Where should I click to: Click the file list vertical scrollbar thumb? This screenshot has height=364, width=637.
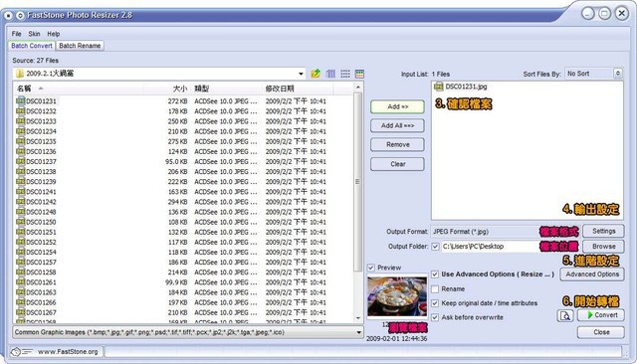(x=358, y=182)
